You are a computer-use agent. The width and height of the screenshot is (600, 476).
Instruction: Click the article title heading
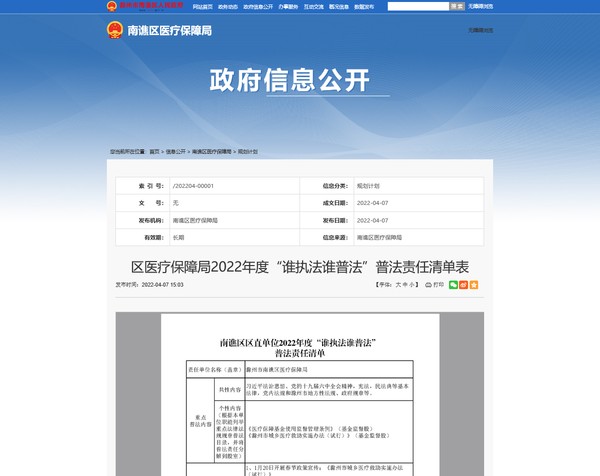300,267
